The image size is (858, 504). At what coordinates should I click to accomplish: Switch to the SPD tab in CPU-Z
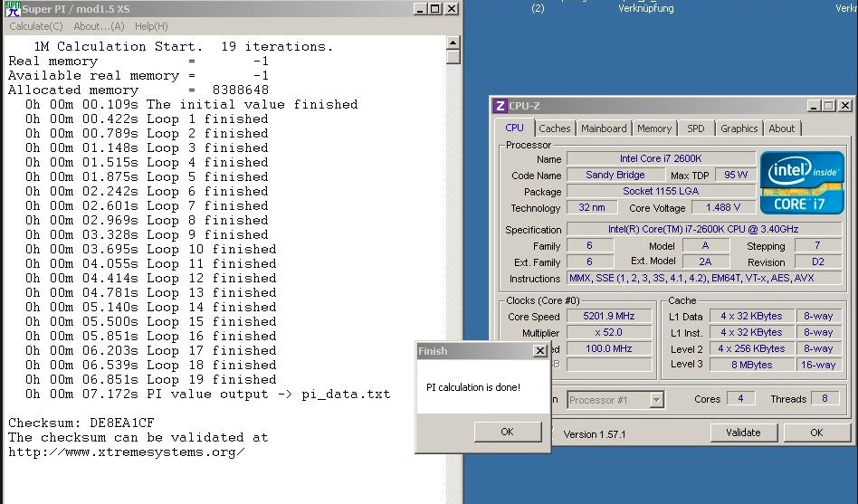(695, 128)
